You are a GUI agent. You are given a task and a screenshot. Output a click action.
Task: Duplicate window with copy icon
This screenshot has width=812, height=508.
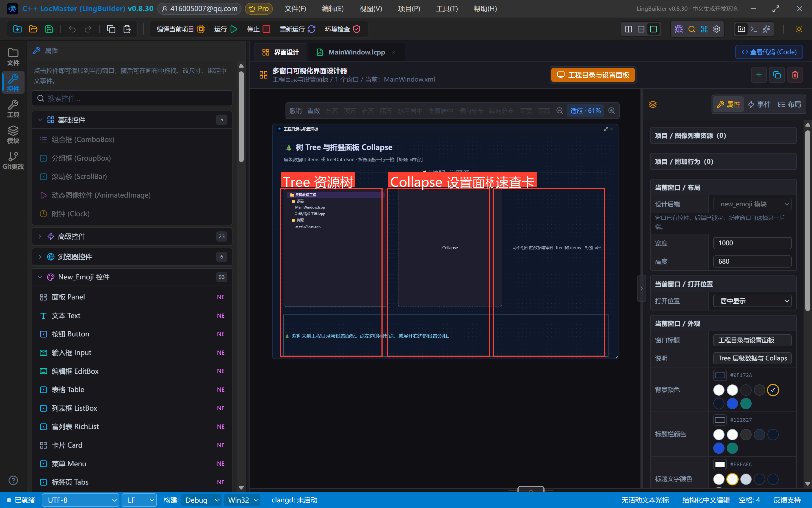click(x=777, y=75)
